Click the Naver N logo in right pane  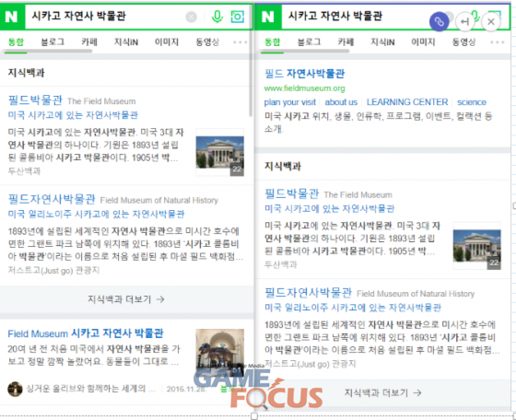pyautogui.click(x=268, y=17)
